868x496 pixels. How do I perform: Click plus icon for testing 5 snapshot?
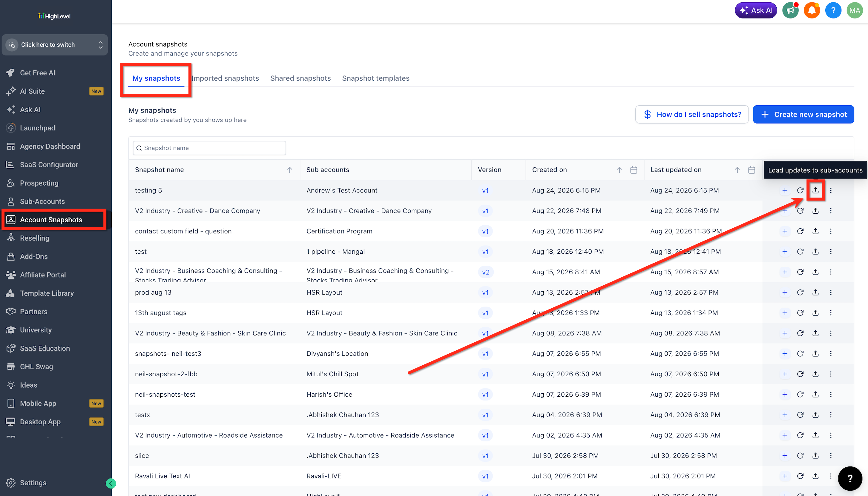tap(785, 190)
